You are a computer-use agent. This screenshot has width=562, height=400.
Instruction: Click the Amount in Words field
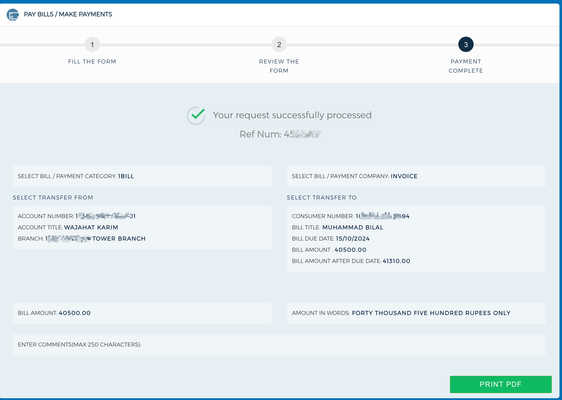(416, 313)
